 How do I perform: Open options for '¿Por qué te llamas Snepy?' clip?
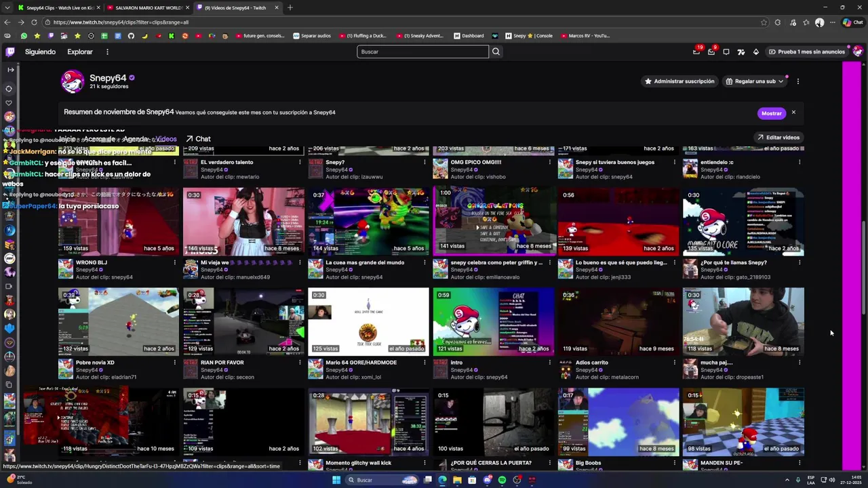[799, 262]
